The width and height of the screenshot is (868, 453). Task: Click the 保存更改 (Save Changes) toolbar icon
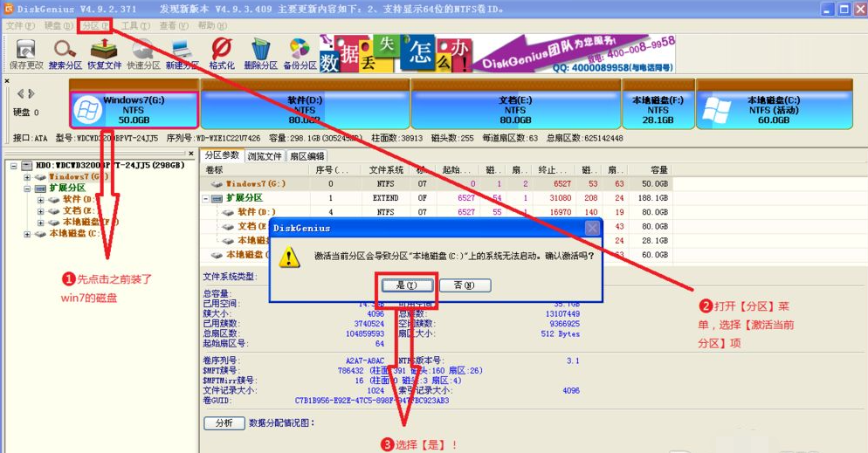coord(25,51)
